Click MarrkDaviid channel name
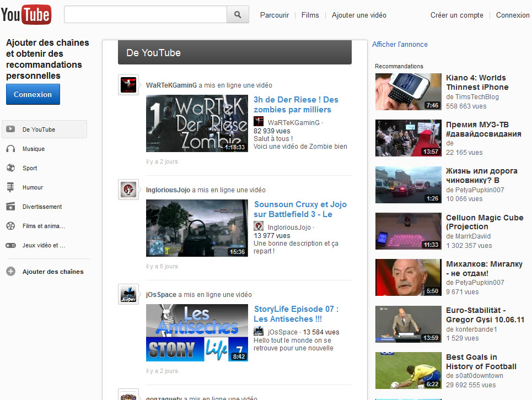The image size is (532, 400). pos(473,236)
